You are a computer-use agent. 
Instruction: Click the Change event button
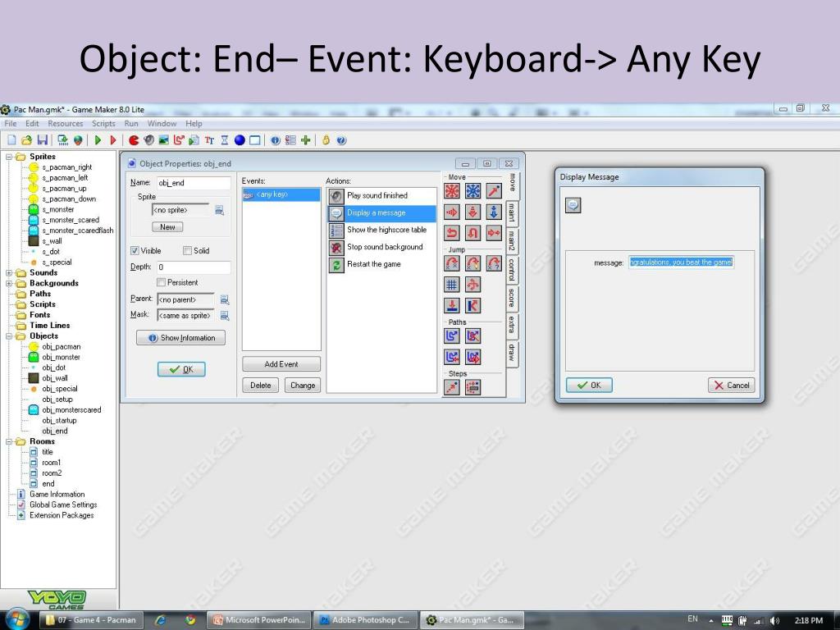tap(303, 386)
